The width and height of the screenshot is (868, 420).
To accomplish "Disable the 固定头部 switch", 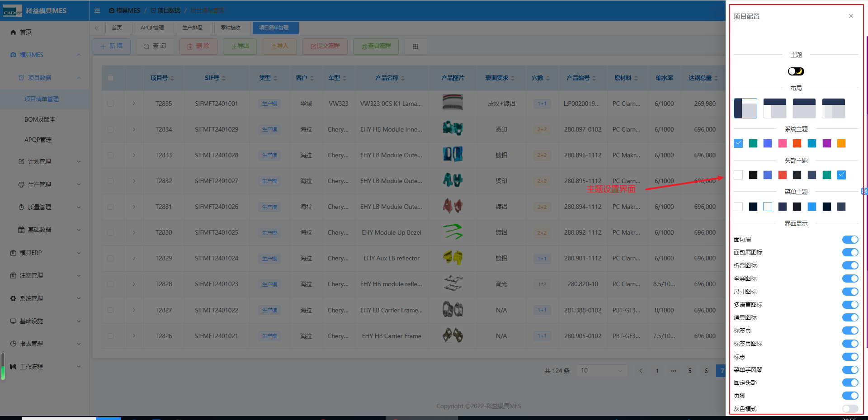I will pyautogui.click(x=850, y=382).
